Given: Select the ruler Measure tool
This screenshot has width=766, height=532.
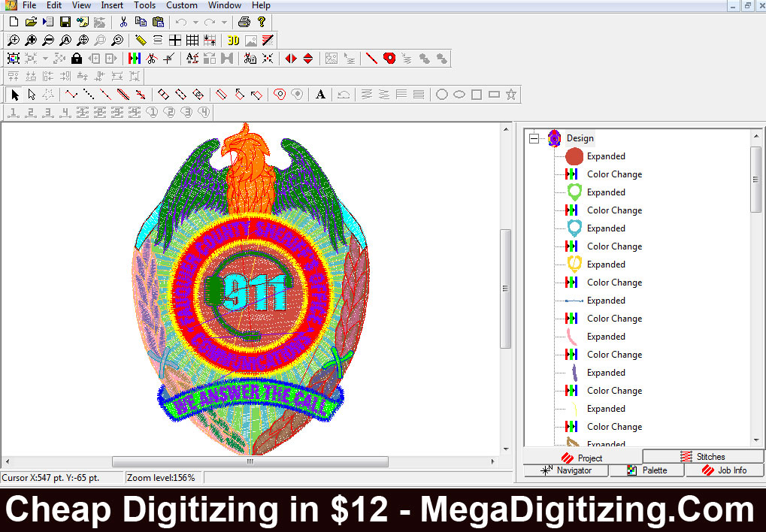Looking at the screenshot, I should [141, 41].
